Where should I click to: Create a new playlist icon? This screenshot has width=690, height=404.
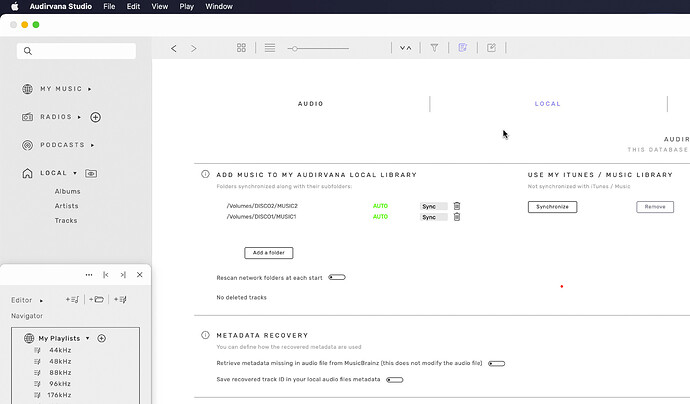point(73,300)
